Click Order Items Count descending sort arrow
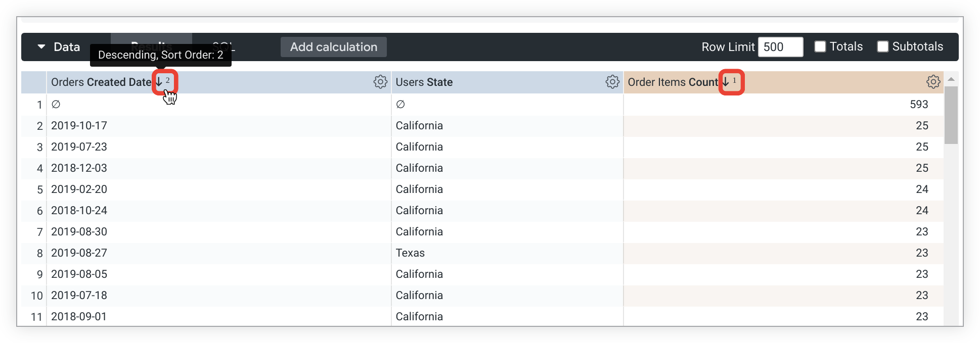The image size is (980, 343). pyautogui.click(x=726, y=82)
